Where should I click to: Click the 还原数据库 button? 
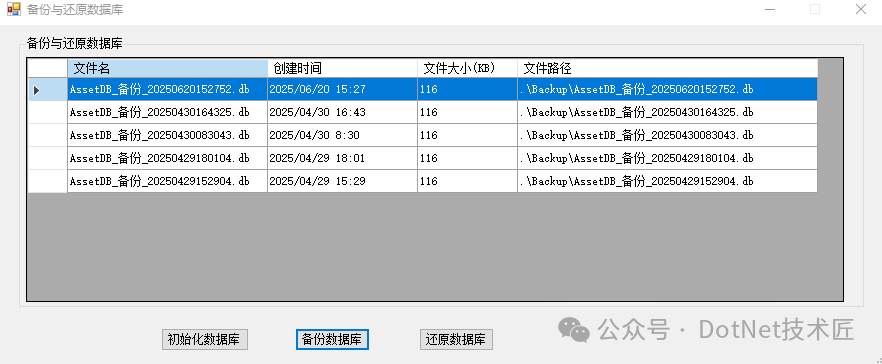[x=456, y=340]
